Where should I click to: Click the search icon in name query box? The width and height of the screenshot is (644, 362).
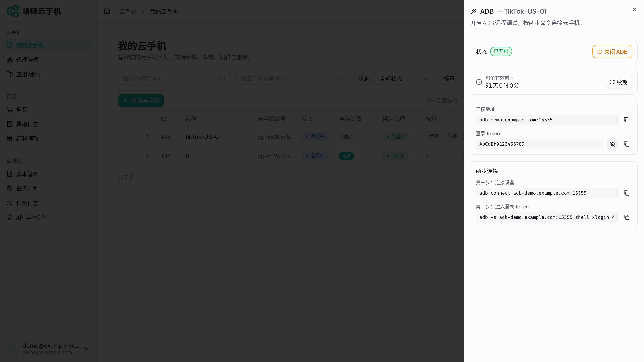pos(223,79)
